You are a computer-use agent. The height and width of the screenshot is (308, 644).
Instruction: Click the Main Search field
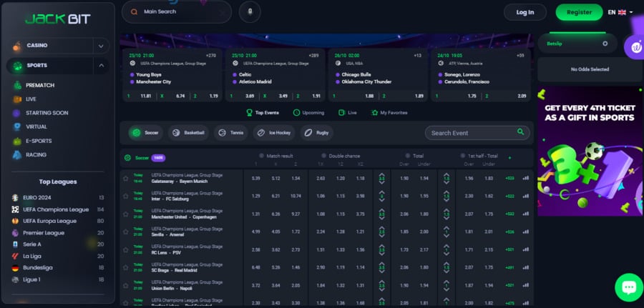pyautogui.click(x=177, y=12)
